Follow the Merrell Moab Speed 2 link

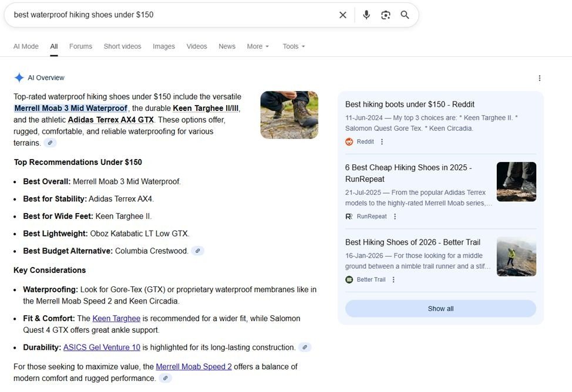[x=194, y=367]
